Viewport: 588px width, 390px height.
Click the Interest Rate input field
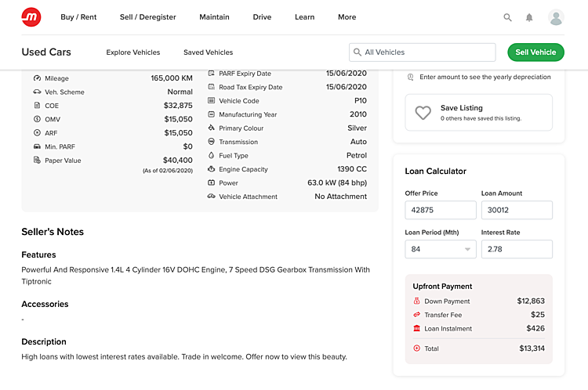[517, 249]
